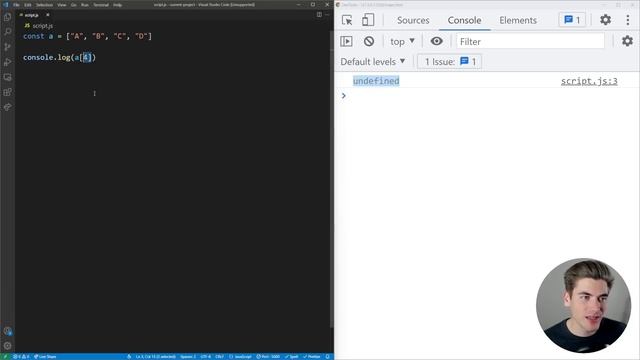Open Console settings gear
Viewport: 640px width, 360px height.
click(x=627, y=41)
